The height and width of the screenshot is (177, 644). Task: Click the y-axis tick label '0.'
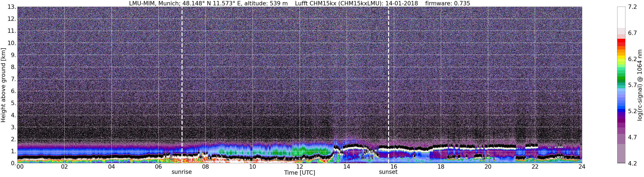[13, 163]
